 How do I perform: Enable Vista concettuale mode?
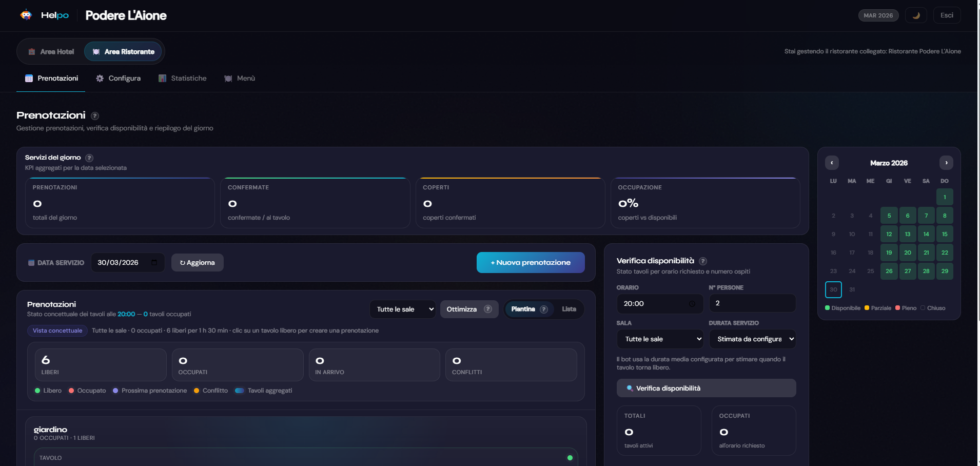tap(57, 331)
